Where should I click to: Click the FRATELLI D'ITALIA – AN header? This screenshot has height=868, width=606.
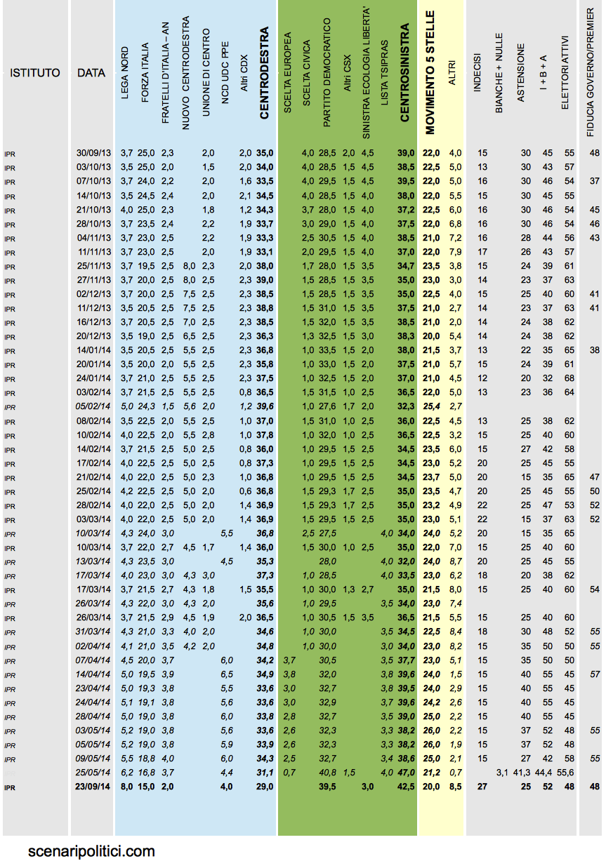(x=166, y=73)
